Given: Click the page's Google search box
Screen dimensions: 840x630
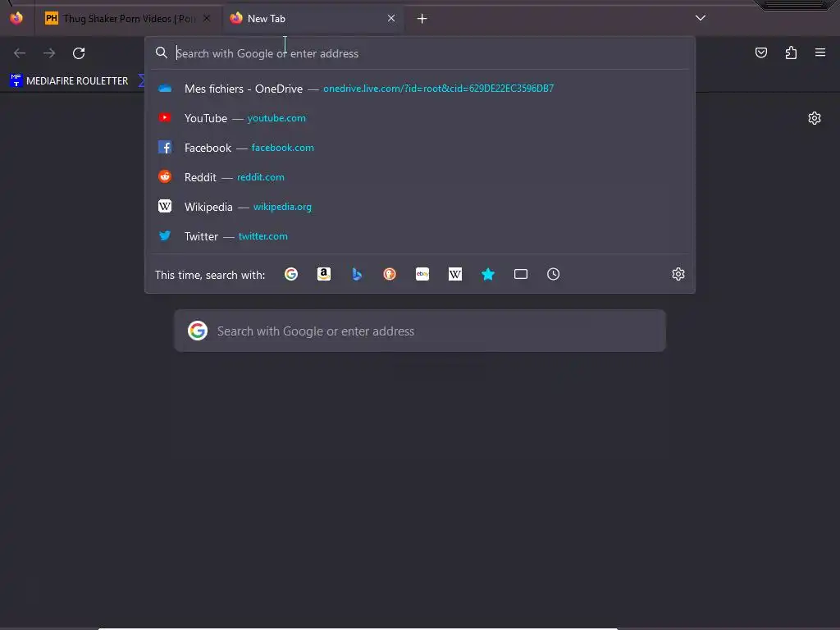Looking at the screenshot, I should (420, 331).
